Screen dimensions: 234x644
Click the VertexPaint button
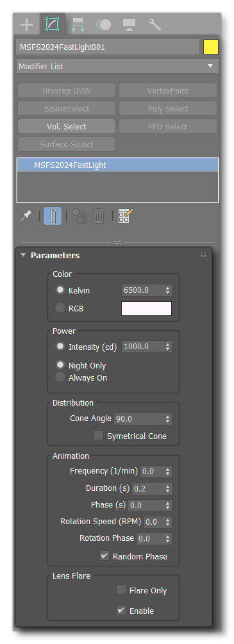(x=168, y=91)
